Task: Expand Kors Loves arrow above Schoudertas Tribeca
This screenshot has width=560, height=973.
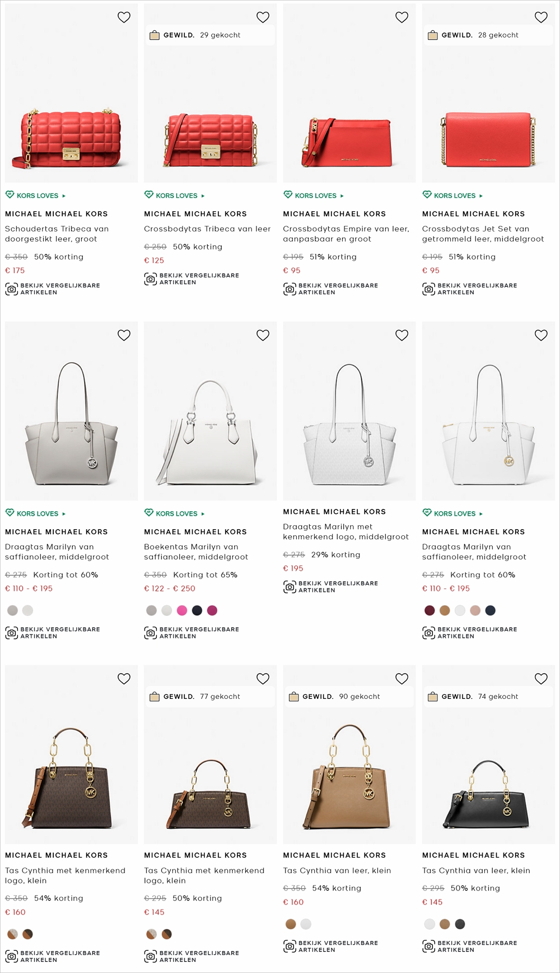Action: coord(64,196)
